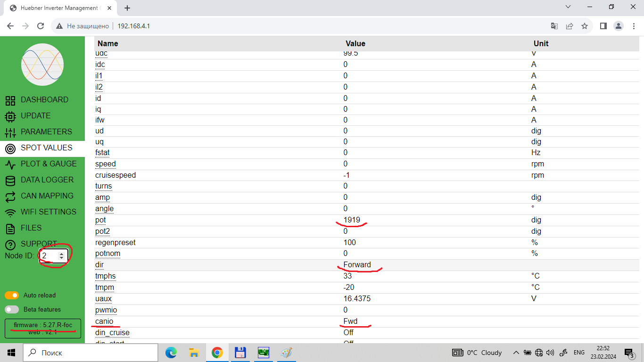The image size is (644, 362).
Task: Open Data Logger database icon
Action: tap(10, 180)
